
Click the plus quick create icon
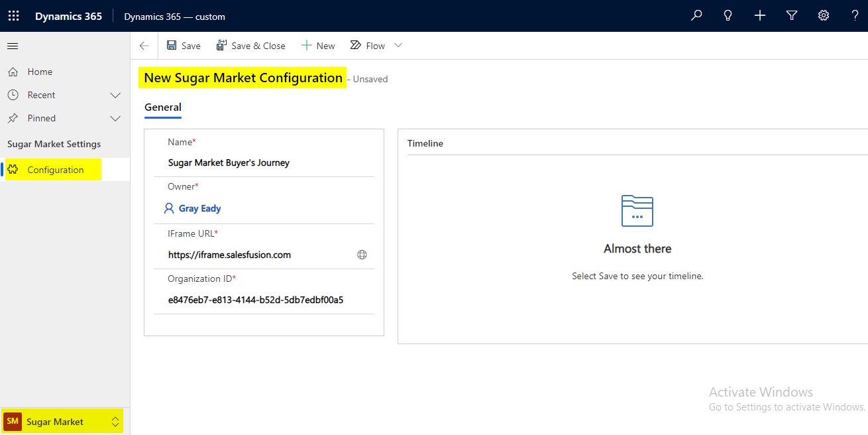[x=760, y=16]
